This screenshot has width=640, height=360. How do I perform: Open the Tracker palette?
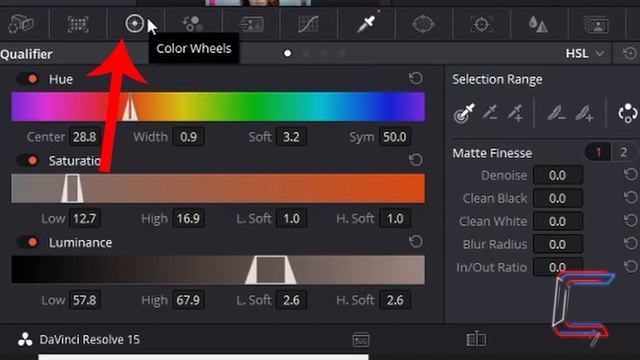[481, 24]
